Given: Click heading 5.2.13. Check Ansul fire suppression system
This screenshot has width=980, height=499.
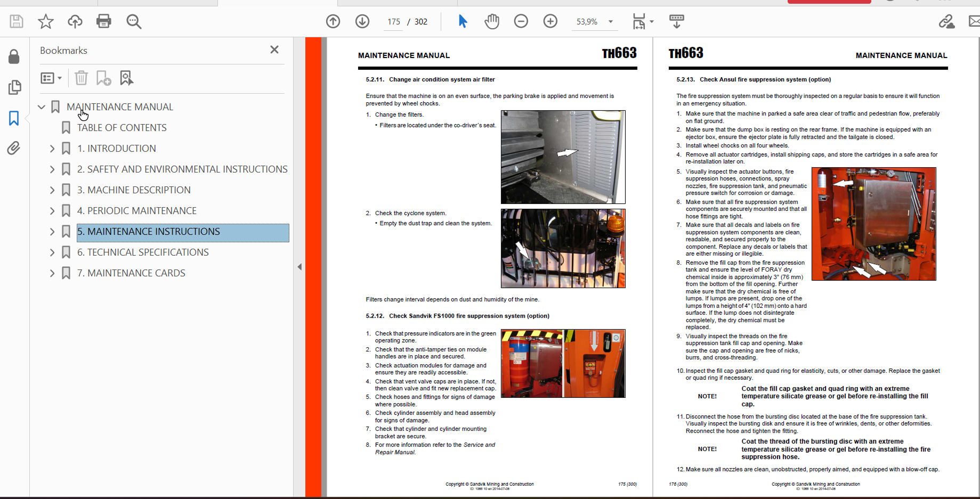Looking at the screenshot, I should [754, 79].
